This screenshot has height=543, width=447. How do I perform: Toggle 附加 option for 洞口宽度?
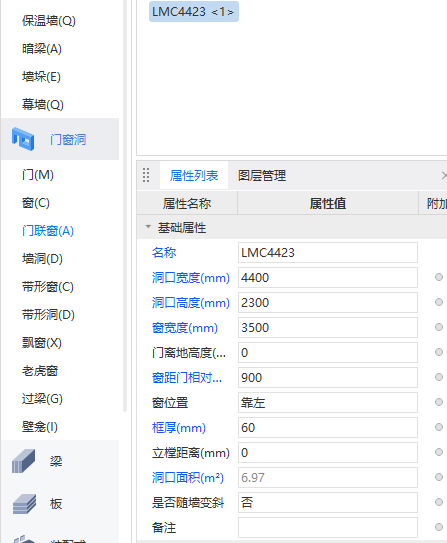(439, 277)
